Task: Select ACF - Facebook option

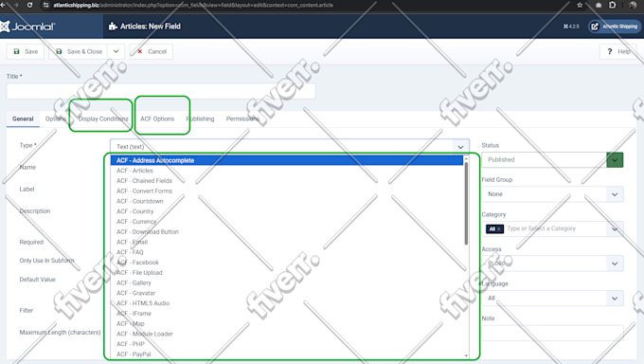Action: (x=287, y=263)
